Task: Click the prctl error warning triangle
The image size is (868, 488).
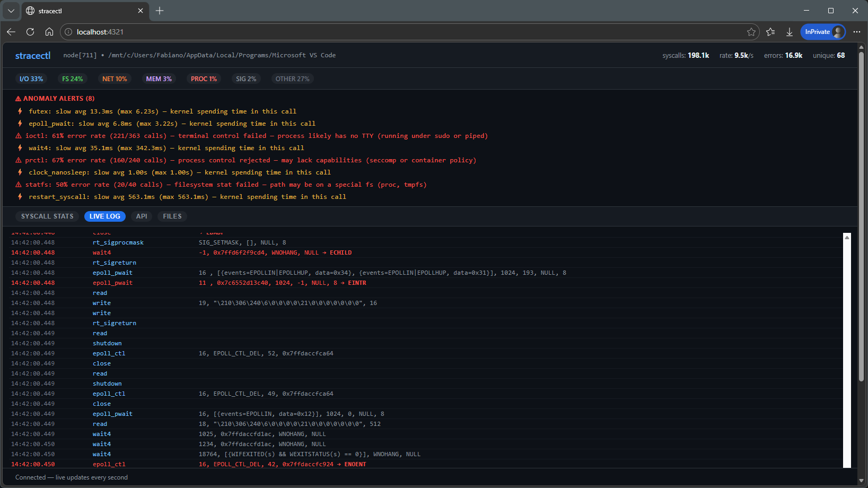Action: (x=19, y=160)
